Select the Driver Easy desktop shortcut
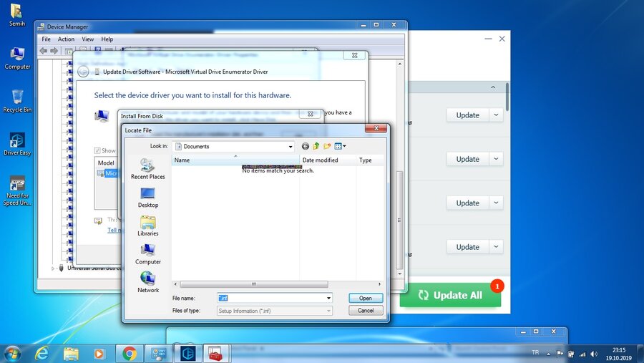This screenshot has height=363, width=644. coord(17,144)
